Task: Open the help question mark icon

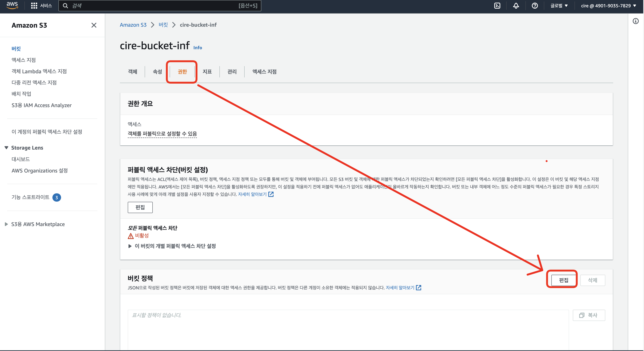Action: [535, 5]
